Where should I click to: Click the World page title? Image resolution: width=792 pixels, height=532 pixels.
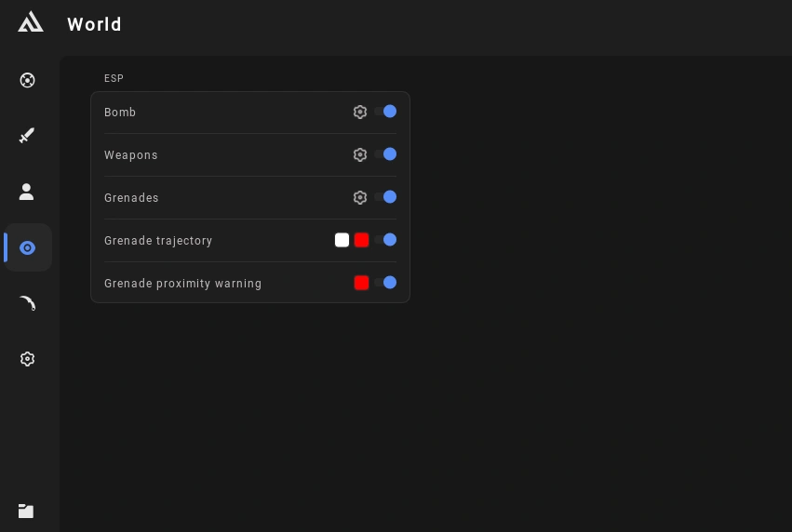click(94, 24)
